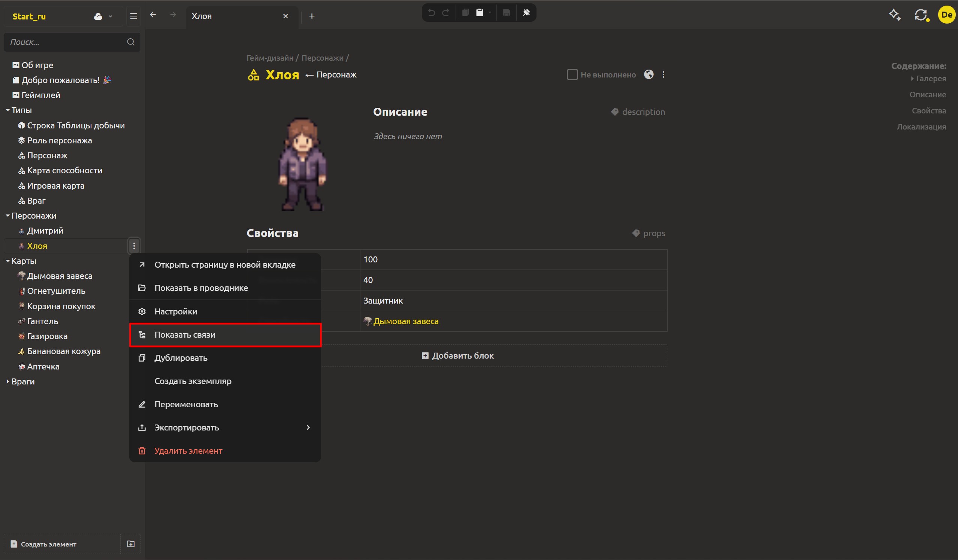The height and width of the screenshot is (560, 958).
Task: Click Персонажи in the breadcrumb
Action: (x=322, y=58)
